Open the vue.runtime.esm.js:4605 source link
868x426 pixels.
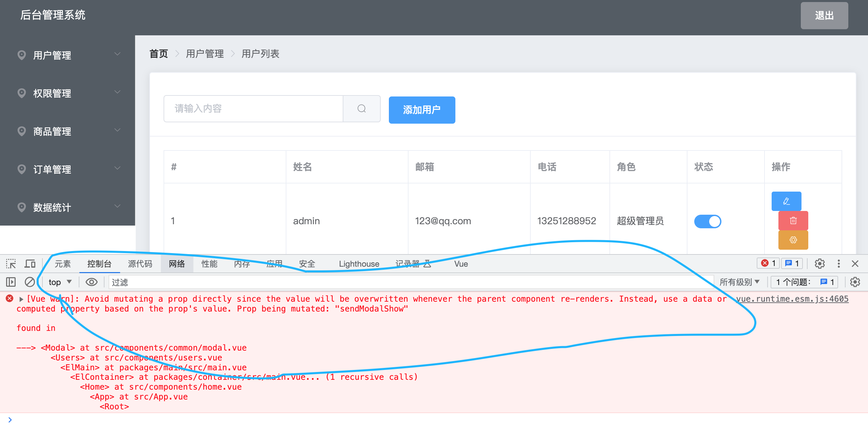pos(792,299)
